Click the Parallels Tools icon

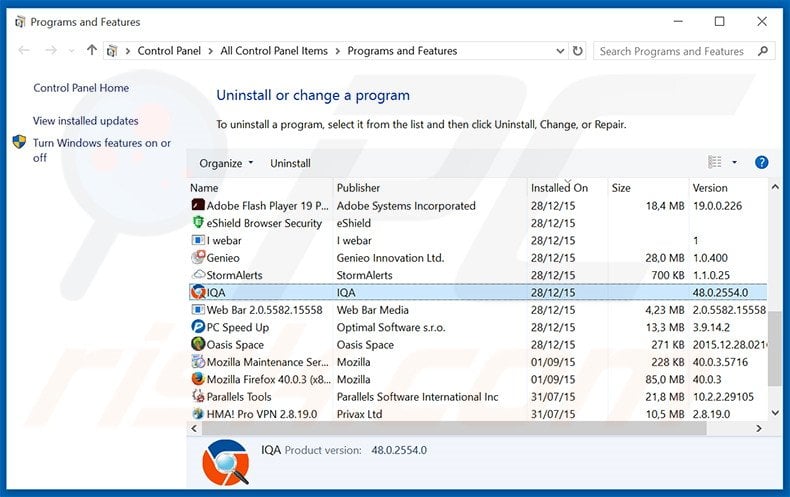198,396
